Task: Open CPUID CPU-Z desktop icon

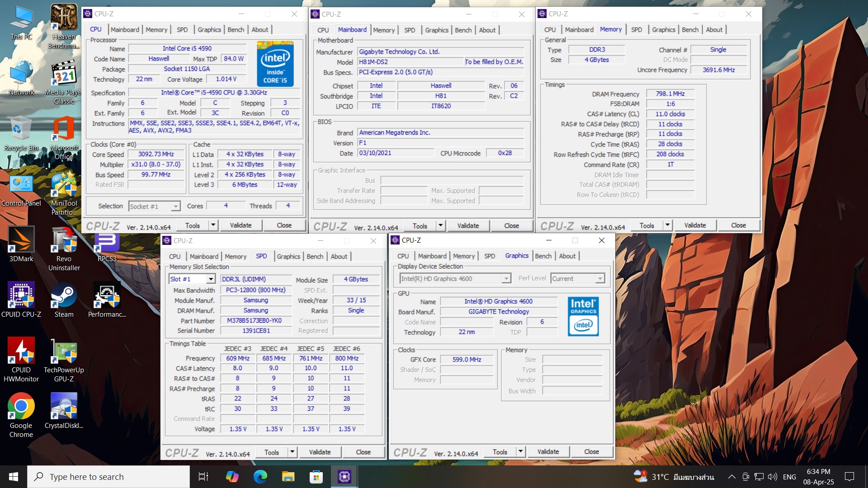Action: (21, 300)
